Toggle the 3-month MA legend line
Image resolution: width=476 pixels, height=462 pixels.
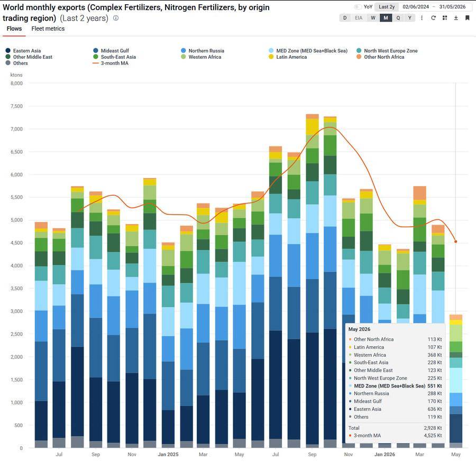[96, 63]
